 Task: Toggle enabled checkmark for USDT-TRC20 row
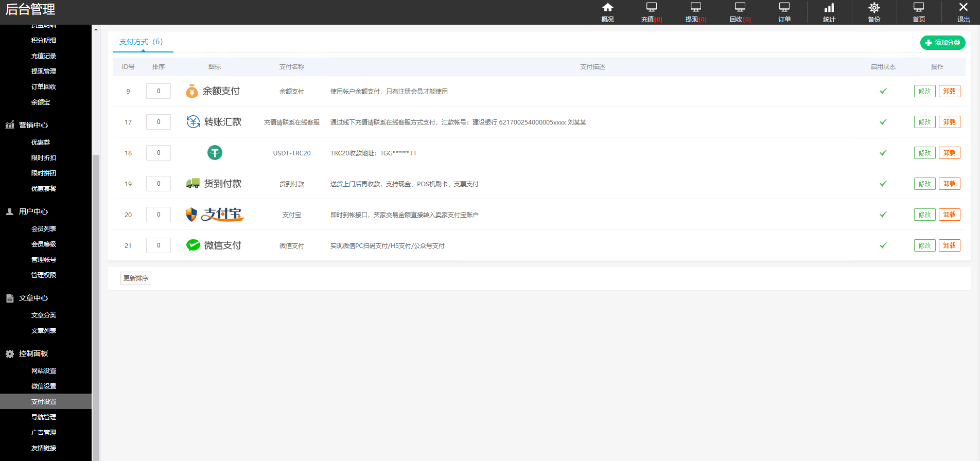click(883, 153)
